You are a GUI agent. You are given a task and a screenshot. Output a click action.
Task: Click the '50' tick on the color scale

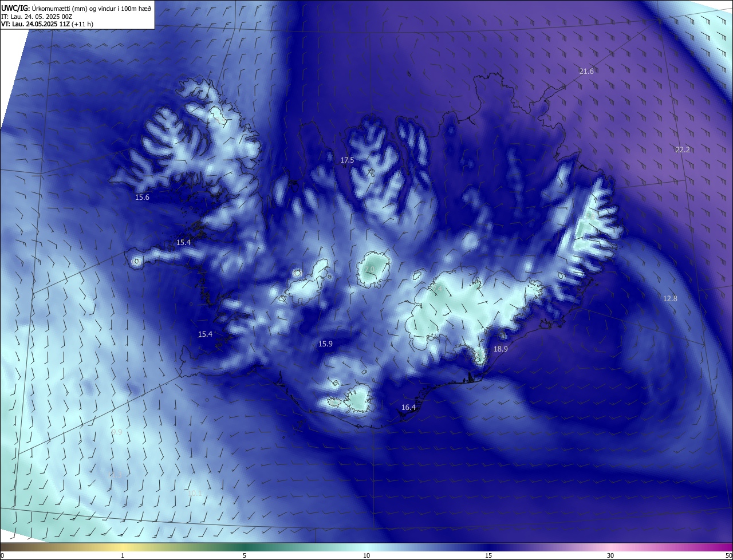point(728,555)
